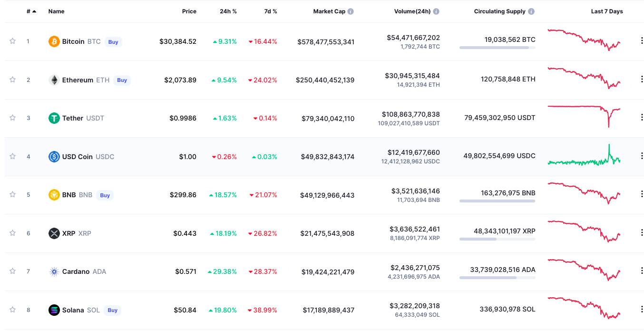The image size is (644, 332).
Task: Click Tether volume $108,863,770,838
Action: (411, 114)
